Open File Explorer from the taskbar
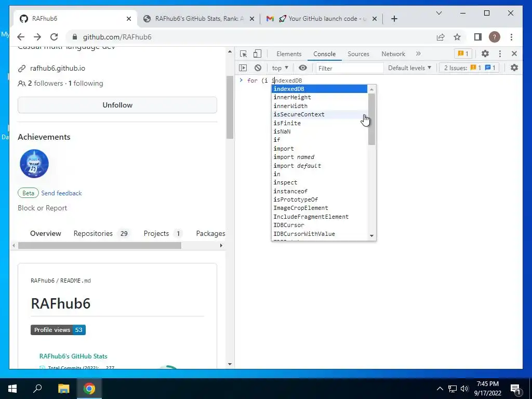This screenshot has width=532, height=399. (63, 389)
